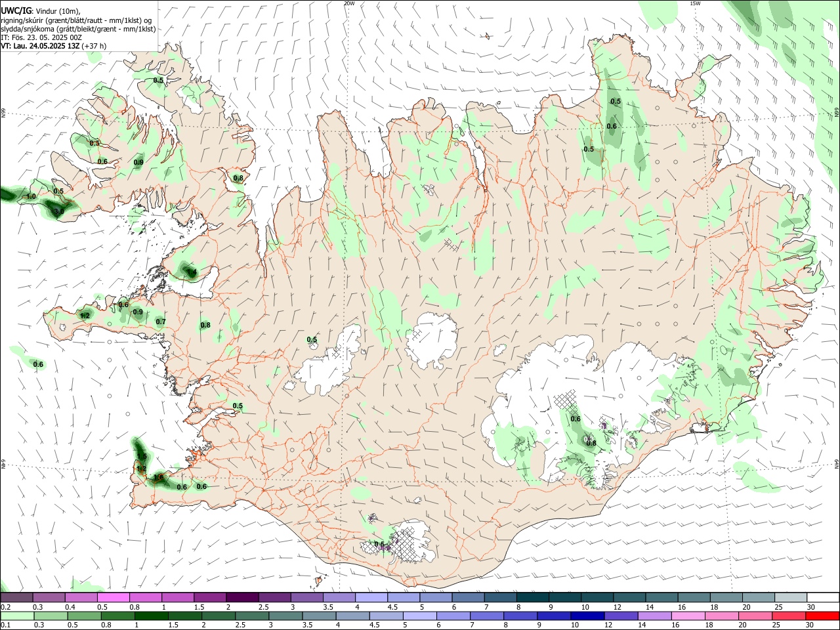Pick the darkest purple 2–2.5 snow swatch
This screenshot has height=630, width=840.
tap(242, 597)
